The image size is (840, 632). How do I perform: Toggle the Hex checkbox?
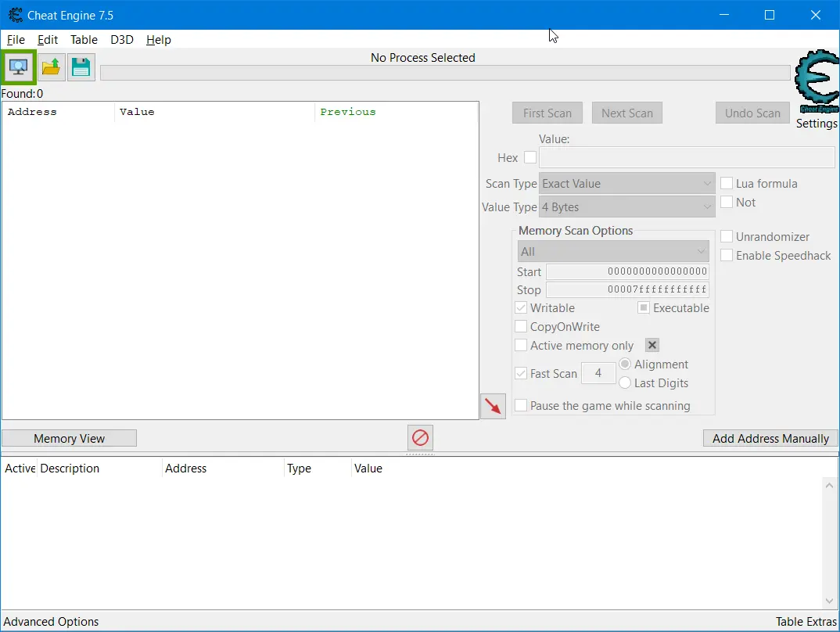tap(529, 157)
